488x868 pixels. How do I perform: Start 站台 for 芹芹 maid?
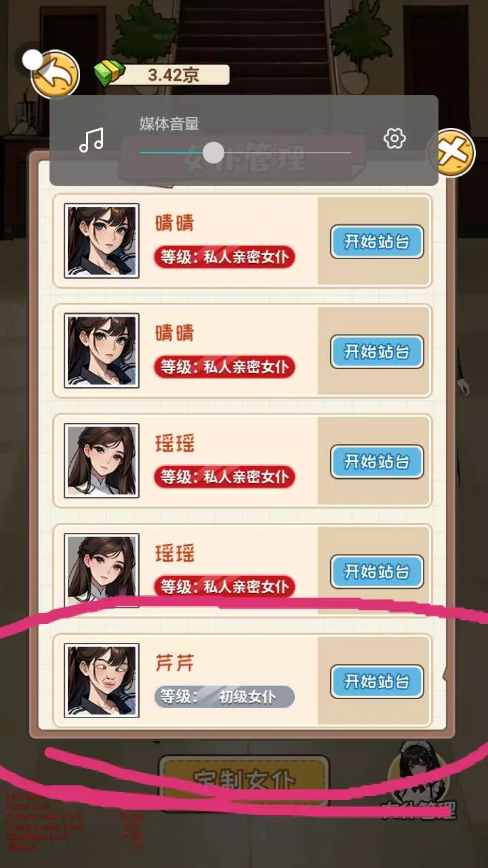click(377, 681)
